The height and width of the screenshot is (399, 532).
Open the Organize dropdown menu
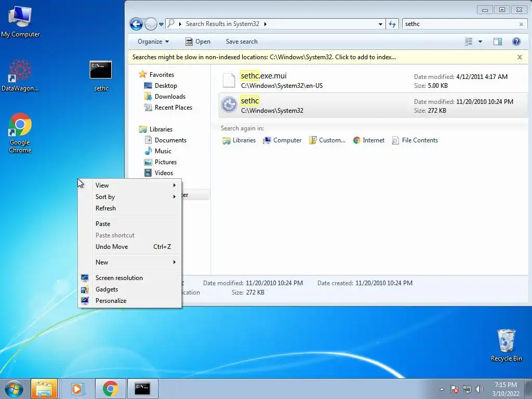point(153,42)
